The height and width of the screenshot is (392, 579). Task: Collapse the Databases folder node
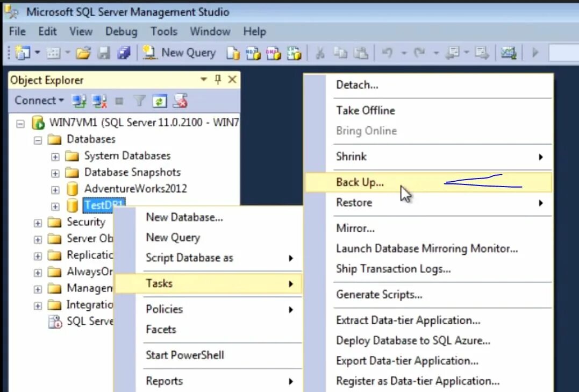point(38,140)
